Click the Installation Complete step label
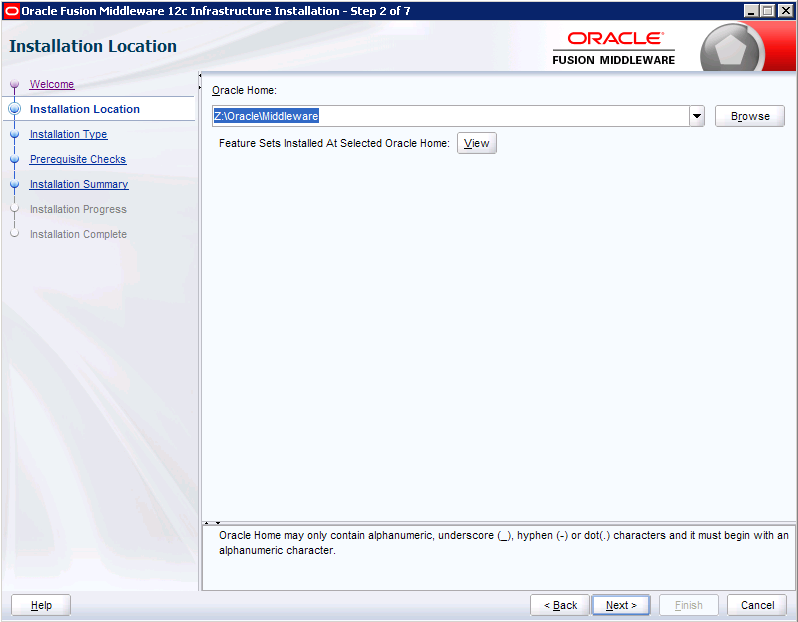 pos(78,234)
